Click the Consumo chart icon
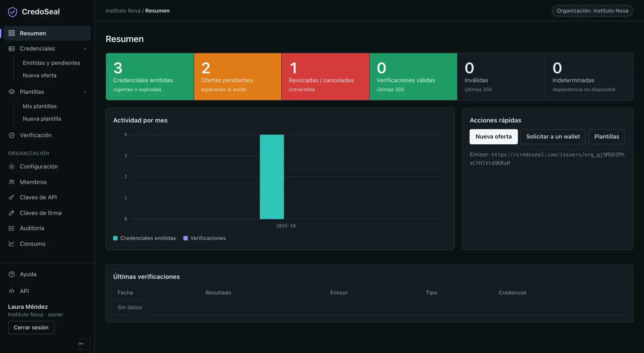 tap(12, 244)
